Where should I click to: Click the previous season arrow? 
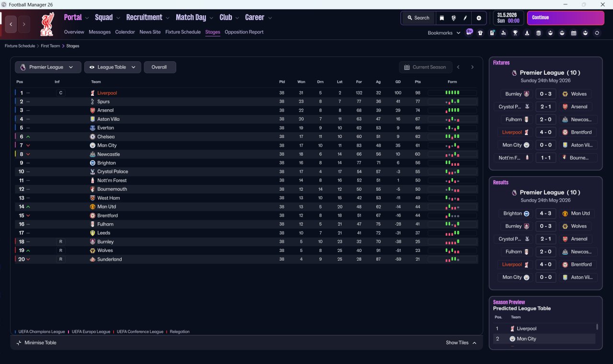[458, 67]
